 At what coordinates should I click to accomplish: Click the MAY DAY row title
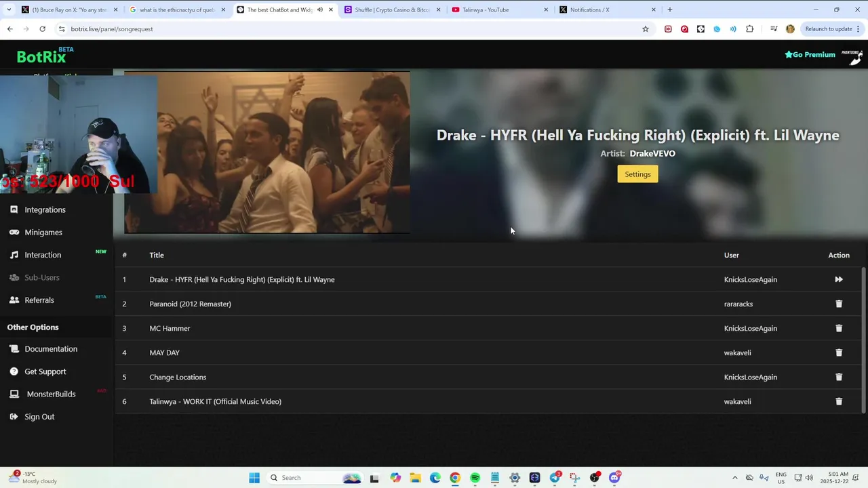pos(164,352)
